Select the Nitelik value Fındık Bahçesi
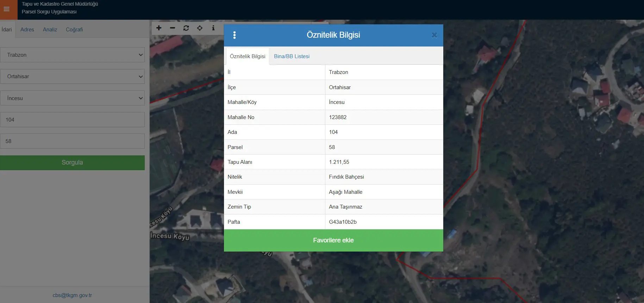Screen dimensions: 644x303 (x=346, y=177)
